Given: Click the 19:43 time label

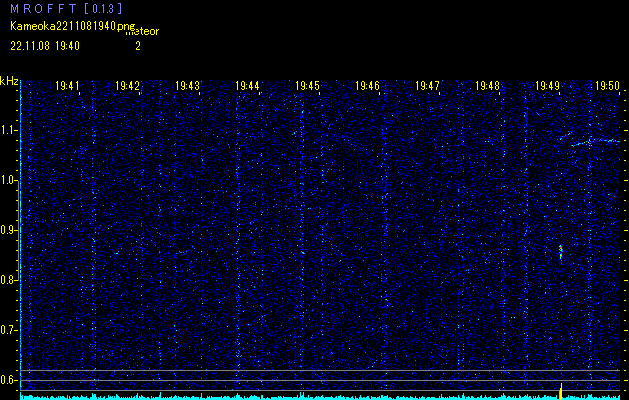Looking at the screenshot, I should pos(187,86).
